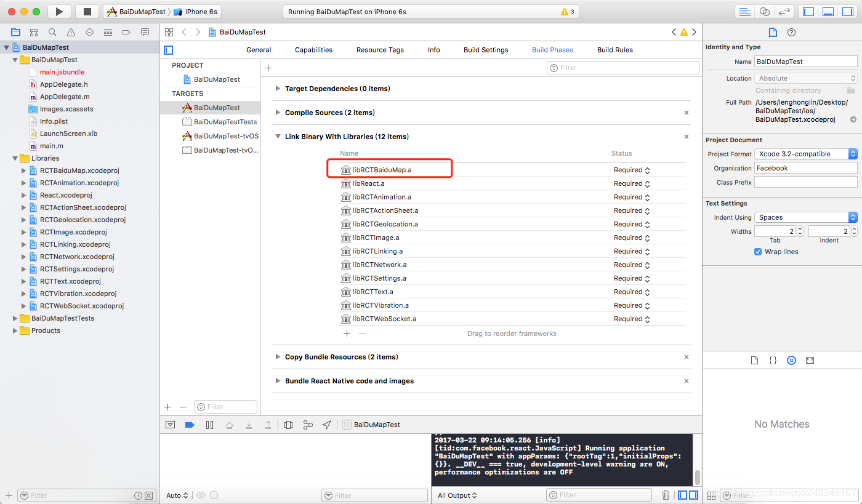Screen dimensions: 862x504
Task: Expand Target Dependencies section
Action: [x=278, y=89]
